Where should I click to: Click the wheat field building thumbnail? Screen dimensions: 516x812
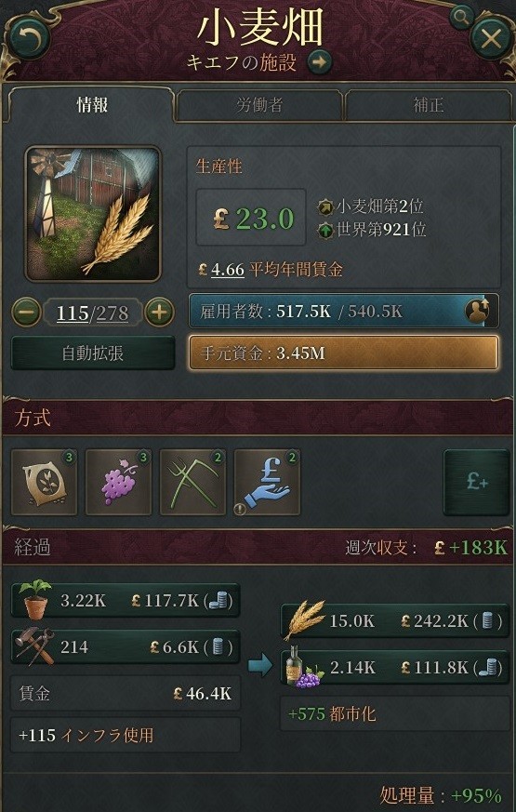93,214
